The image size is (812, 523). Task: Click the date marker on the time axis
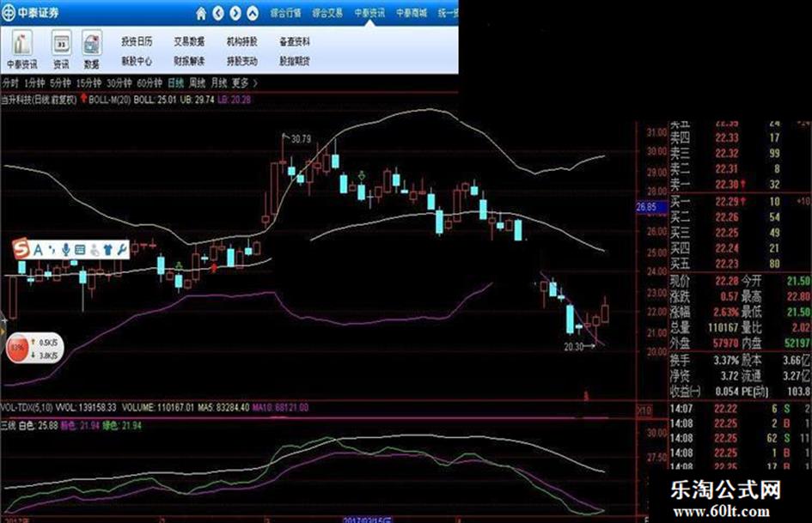(368, 520)
